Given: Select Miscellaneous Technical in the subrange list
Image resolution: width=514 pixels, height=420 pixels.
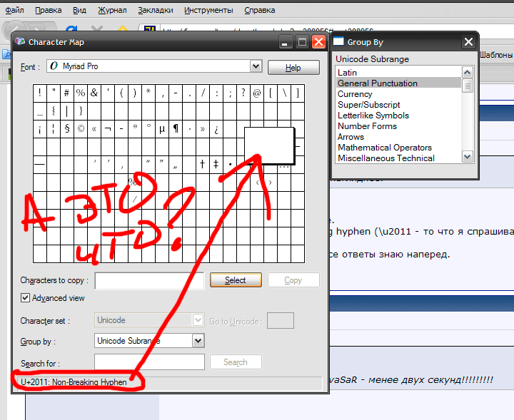Looking at the screenshot, I should click(398, 158).
